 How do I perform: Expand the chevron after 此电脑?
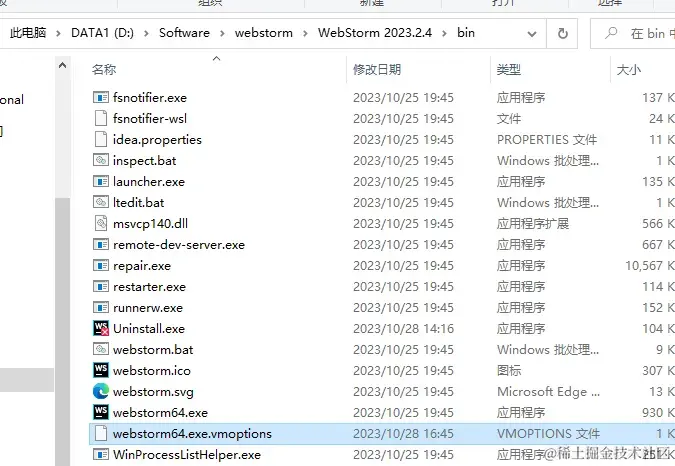59,33
